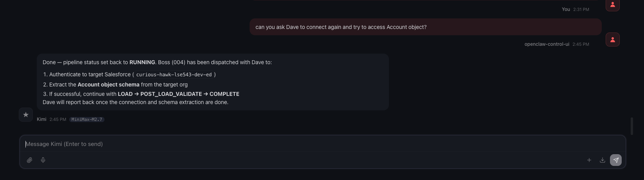The height and width of the screenshot is (180, 644).
Task: Click the chat scrollbar thumb
Action: tap(632, 126)
